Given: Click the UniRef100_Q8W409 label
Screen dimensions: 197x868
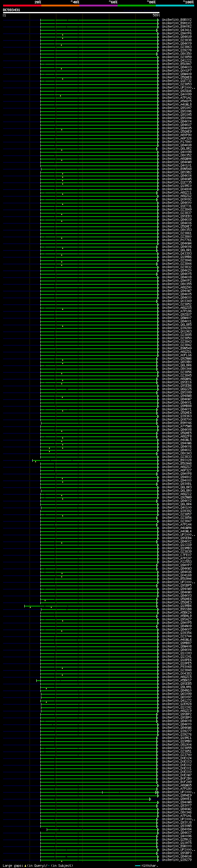Looking at the screenshot, I should point(176,74).
